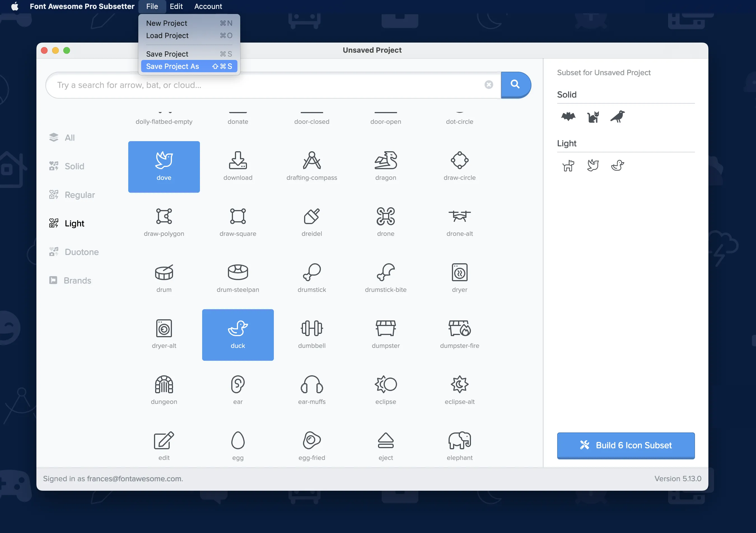
Task: Click the bat icon in the Solid subset
Action: pyautogui.click(x=569, y=116)
